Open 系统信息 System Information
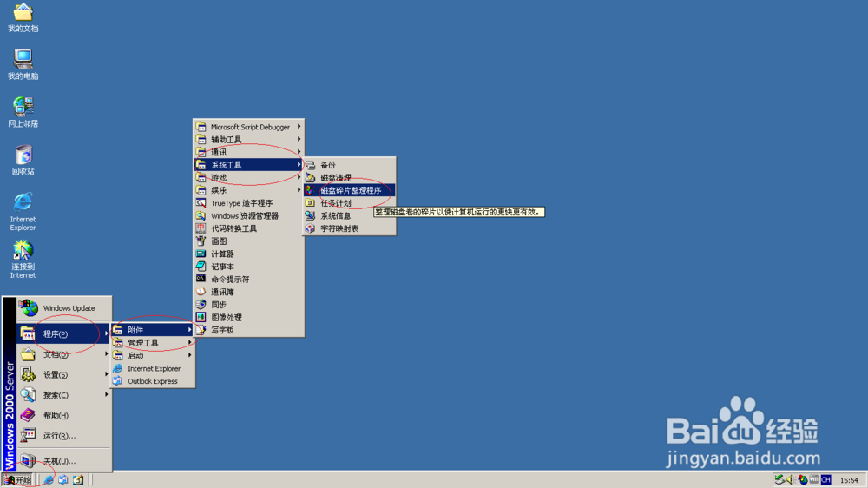 click(x=349, y=216)
